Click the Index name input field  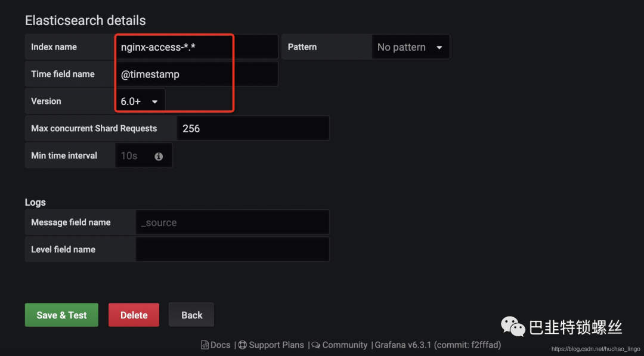196,47
